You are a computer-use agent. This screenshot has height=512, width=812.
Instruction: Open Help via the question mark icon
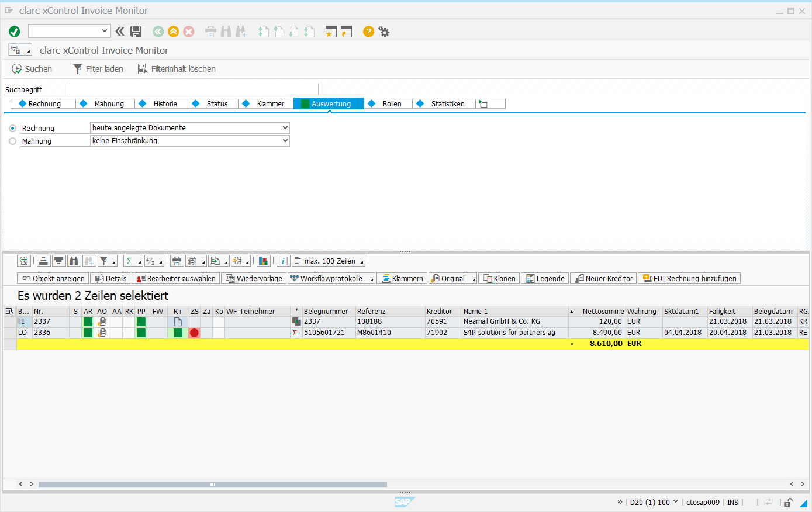pyautogui.click(x=368, y=32)
